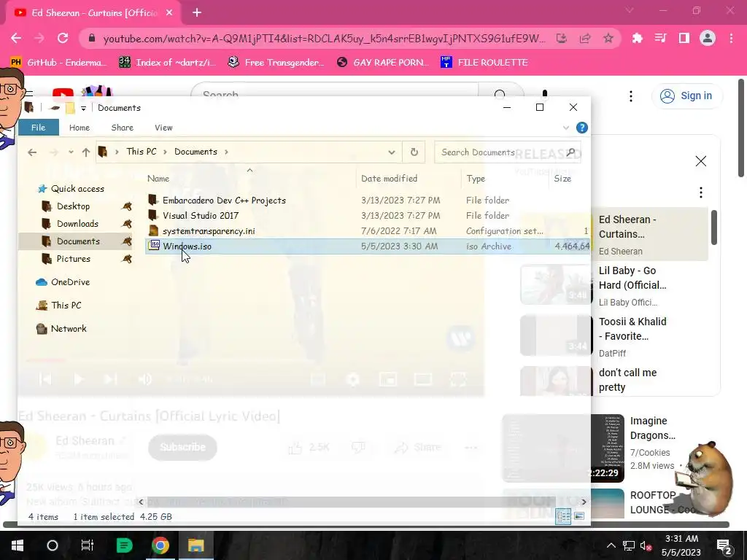Open File tab in Explorer ribbon
This screenshot has height=560, width=747.
tap(38, 128)
